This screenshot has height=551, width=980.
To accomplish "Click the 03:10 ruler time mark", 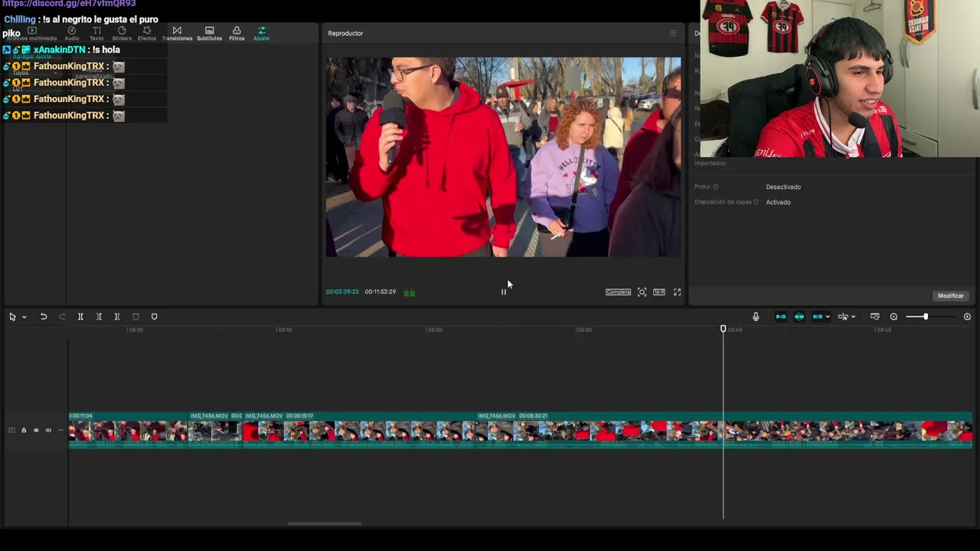I will (285, 330).
